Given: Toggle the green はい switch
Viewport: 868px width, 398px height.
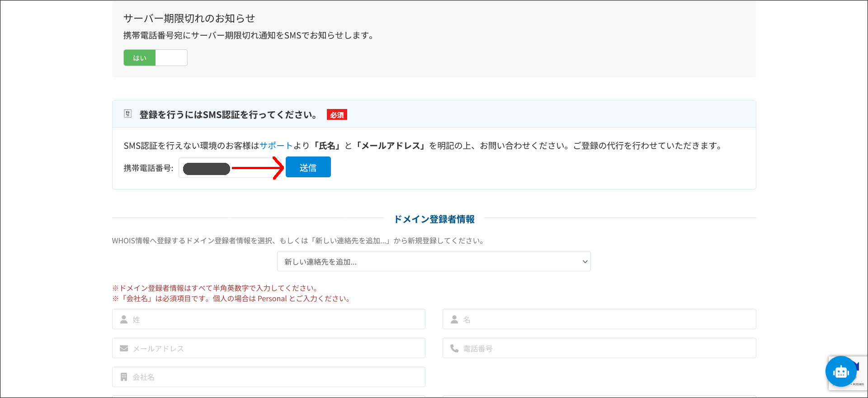Looking at the screenshot, I should 140,58.
